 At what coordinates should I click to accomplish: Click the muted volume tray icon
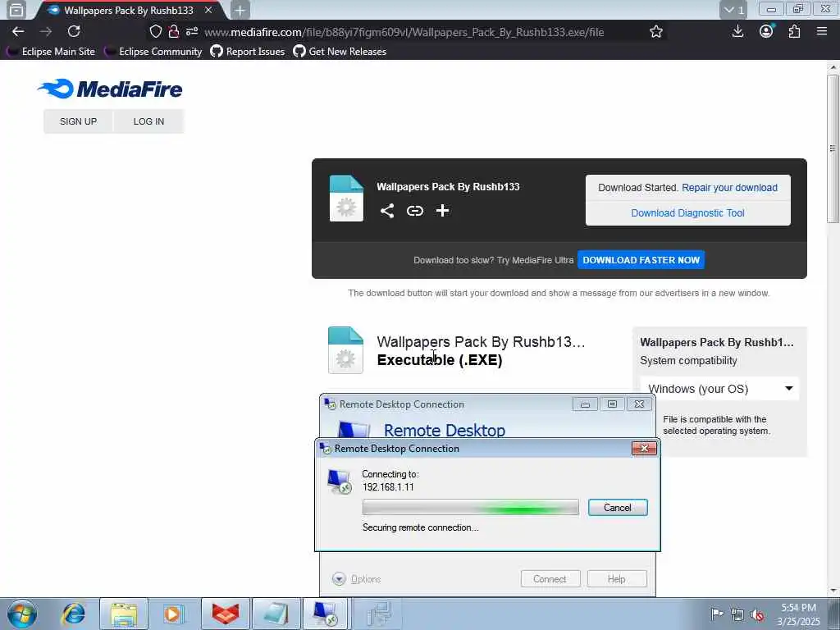757,614
